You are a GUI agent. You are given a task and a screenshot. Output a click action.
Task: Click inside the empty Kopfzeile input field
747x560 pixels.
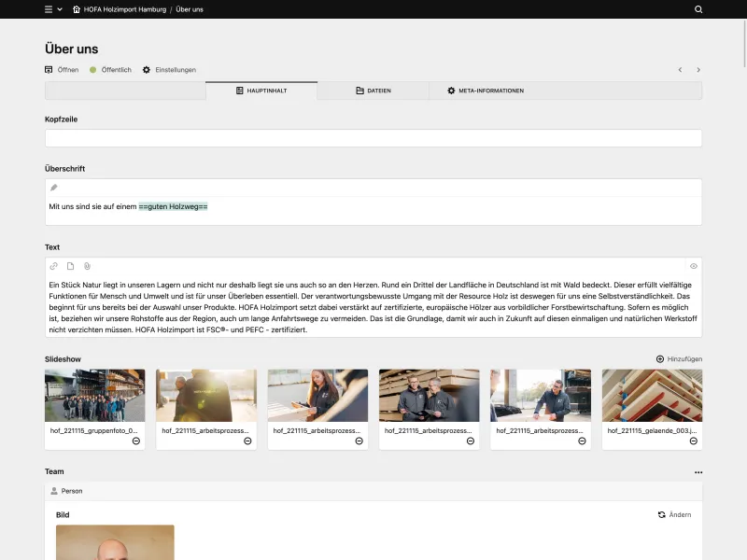(x=371, y=138)
